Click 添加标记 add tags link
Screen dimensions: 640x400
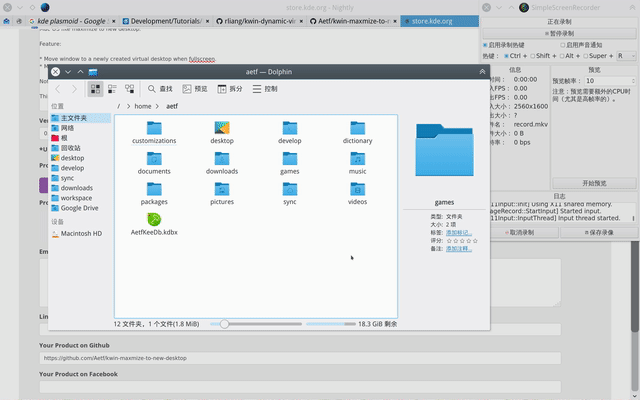click(458, 233)
